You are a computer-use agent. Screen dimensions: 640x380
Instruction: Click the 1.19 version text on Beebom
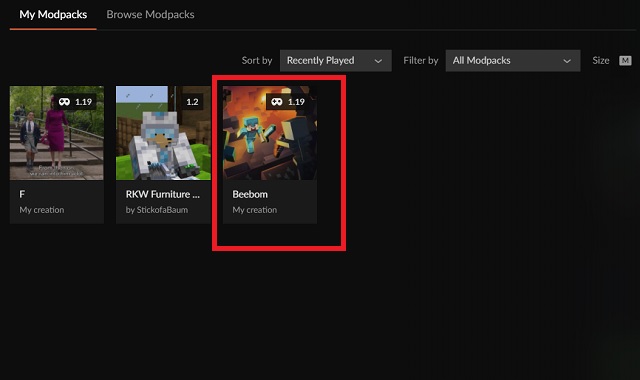tap(296, 102)
